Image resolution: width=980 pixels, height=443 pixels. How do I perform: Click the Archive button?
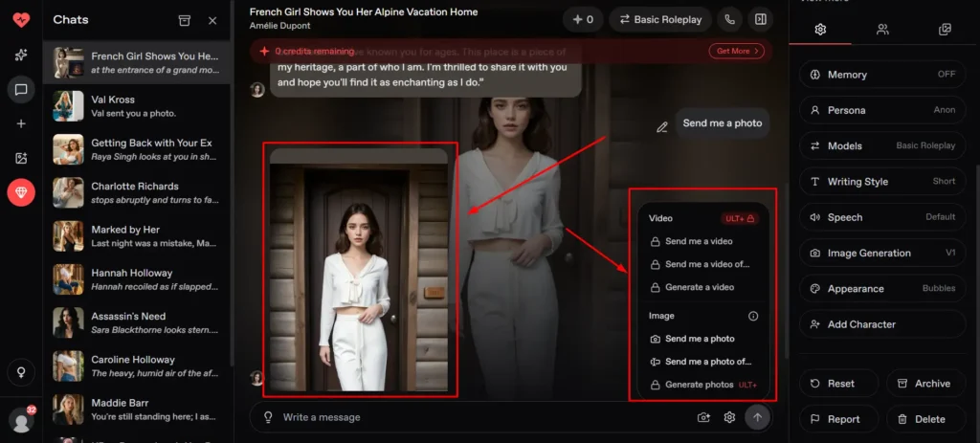(x=926, y=384)
